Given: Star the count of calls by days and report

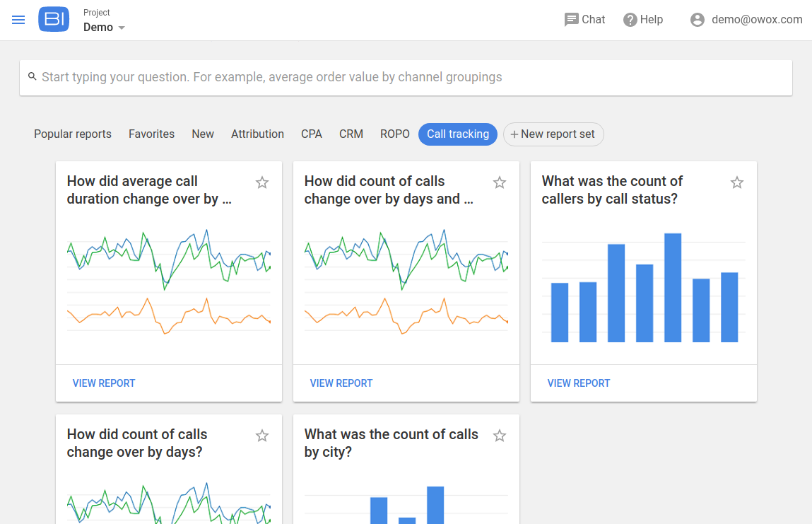Looking at the screenshot, I should point(499,182).
